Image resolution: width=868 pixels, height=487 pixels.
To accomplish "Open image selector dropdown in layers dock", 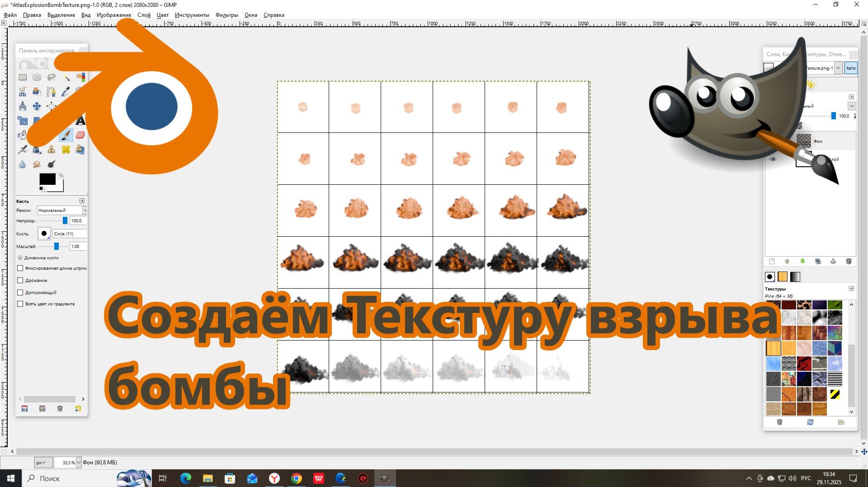I will [x=838, y=68].
